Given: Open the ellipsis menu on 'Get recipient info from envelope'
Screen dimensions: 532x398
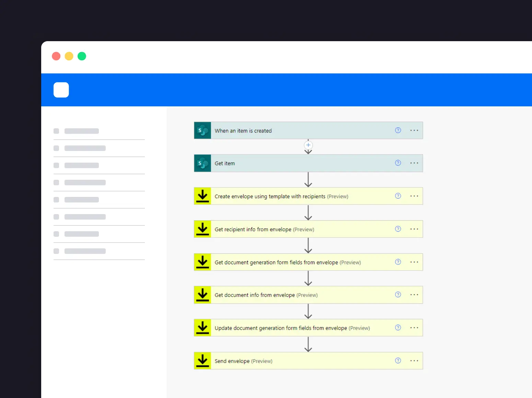Looking at the screenshot, I should [414, 229].
